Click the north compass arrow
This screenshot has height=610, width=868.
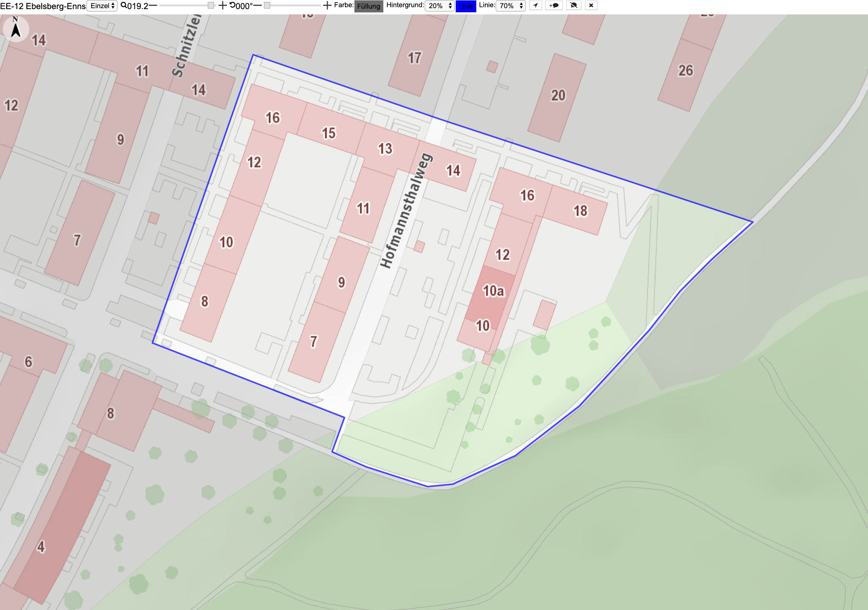pos(16,28)
